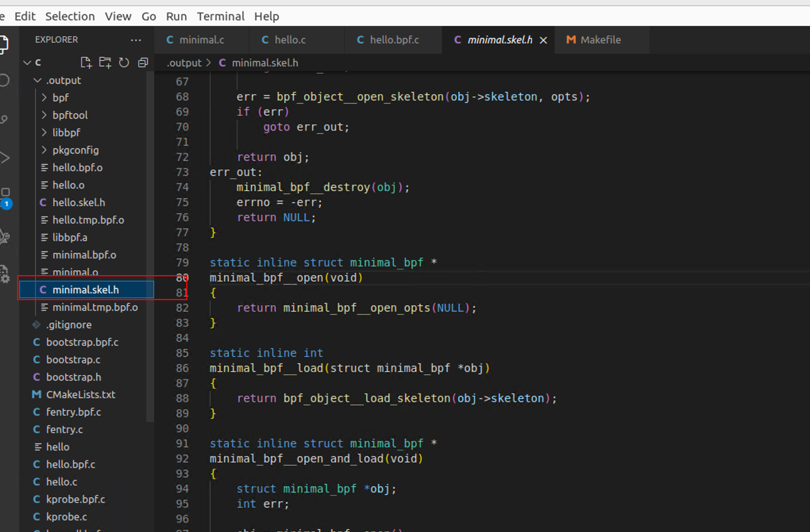Open the Explorer more actions menu
Image resolution: width=810 pixels, height=532 pixels.
pyautogui.click(x=136, y=40)
